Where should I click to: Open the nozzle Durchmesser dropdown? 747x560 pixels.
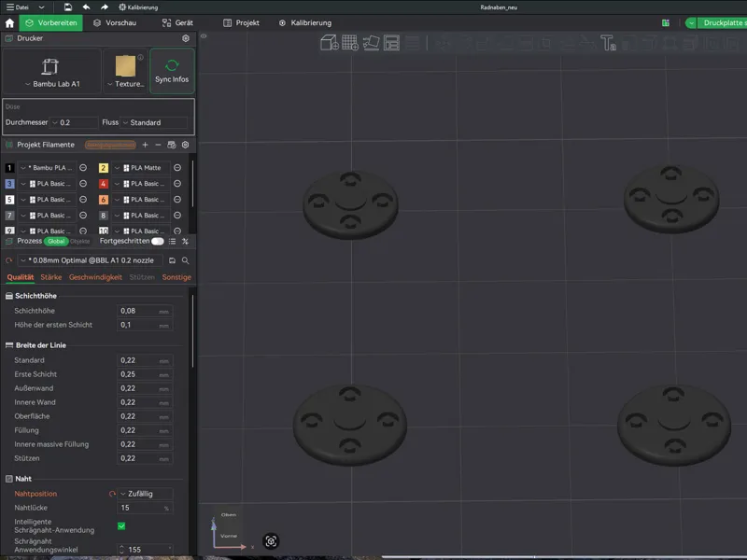tap(74, 122)
